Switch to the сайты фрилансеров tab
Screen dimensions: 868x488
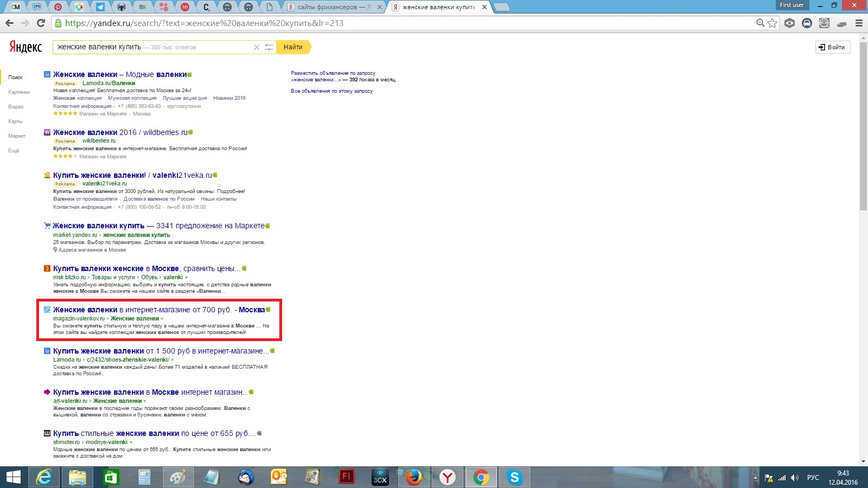click(x=331, y=7)
